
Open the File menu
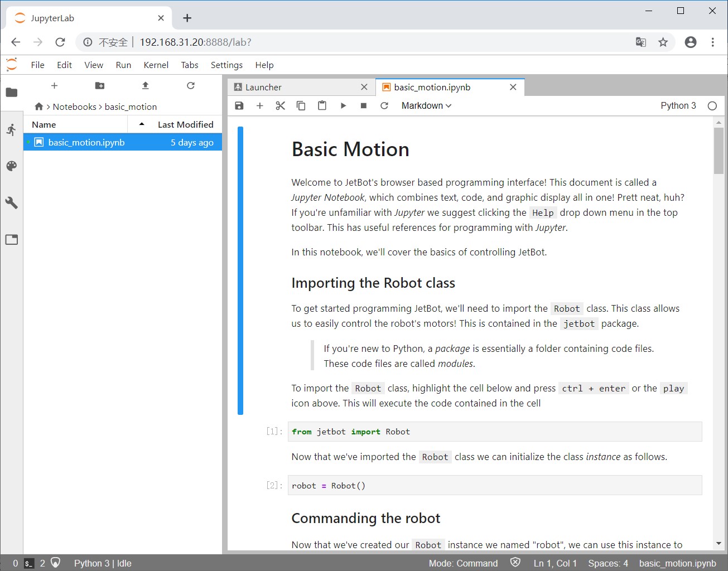tap(37, 65)
